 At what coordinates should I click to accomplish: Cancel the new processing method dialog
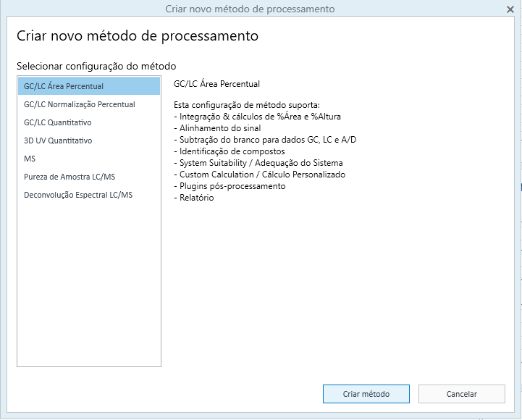pos(462,394)
